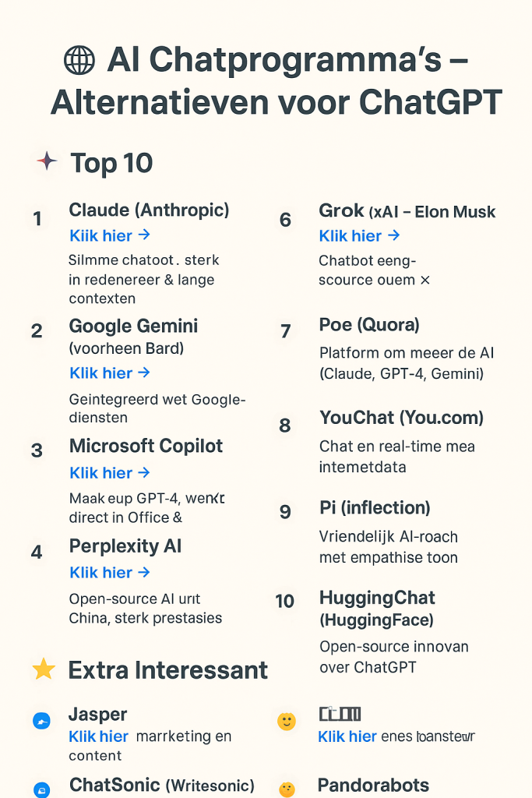
Task: Click the Klik hier link above Pandorabots
Action: [x=347, y=736]
